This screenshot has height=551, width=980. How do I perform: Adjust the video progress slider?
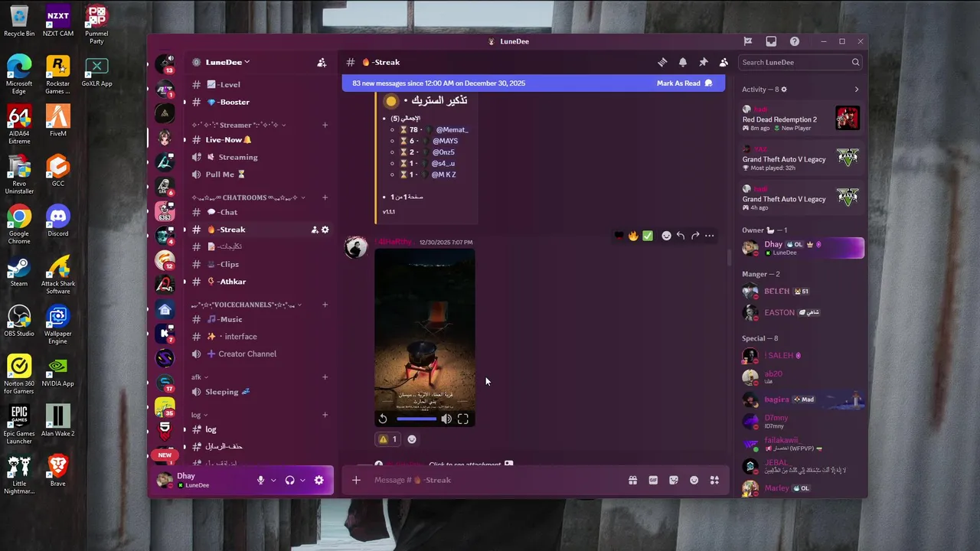click(416, 419)
